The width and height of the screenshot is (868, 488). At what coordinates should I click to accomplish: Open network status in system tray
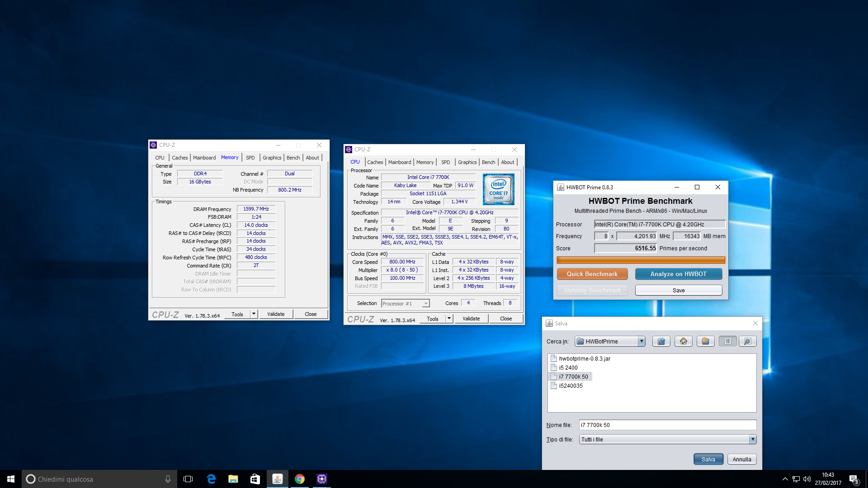[796, 479]
